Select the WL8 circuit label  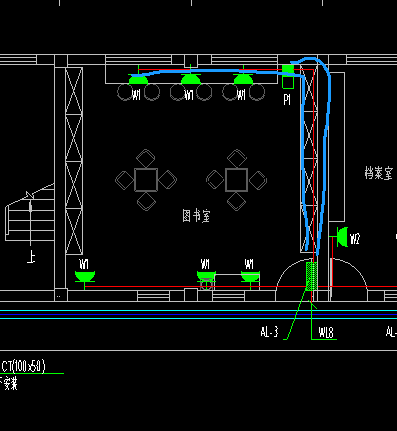click(x=326, y=332)
